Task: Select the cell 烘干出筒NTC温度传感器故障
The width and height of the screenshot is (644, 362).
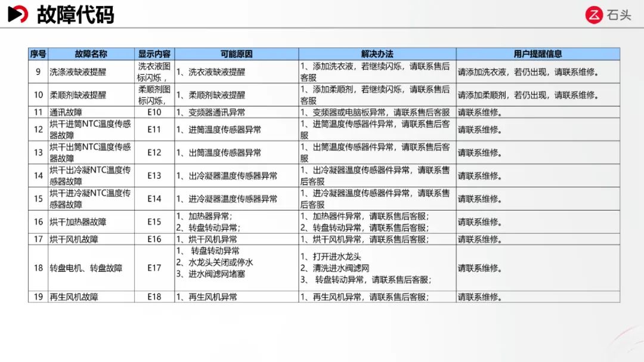Action: (x=91, y=153)
